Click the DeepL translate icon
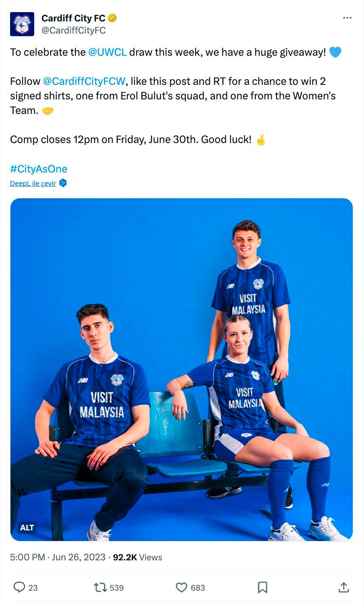This screenshot has height=606, width=364. pos(63,183)
